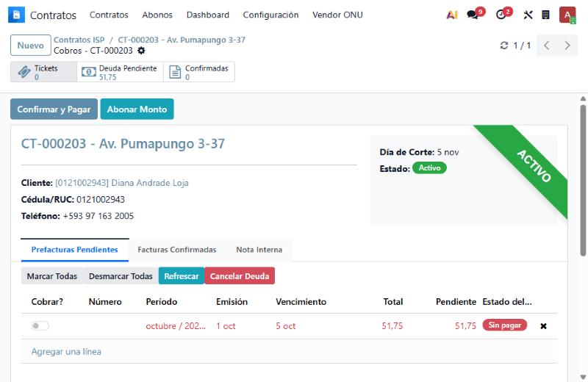
Task: Open client link Diana Andrade Loja
Action: click(x=122, y=183)
